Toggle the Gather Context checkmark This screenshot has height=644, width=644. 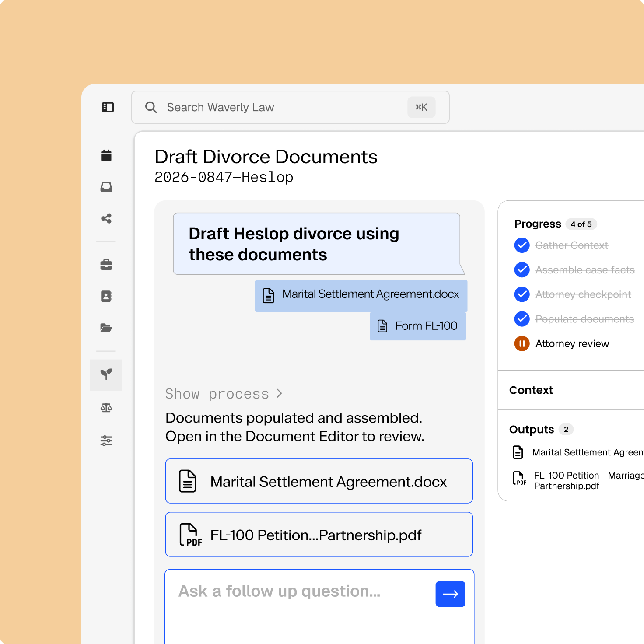[x=522, y=245]
